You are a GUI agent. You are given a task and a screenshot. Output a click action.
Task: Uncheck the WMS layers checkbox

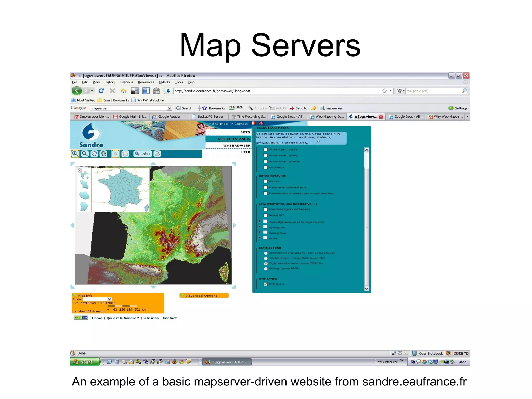265,284
